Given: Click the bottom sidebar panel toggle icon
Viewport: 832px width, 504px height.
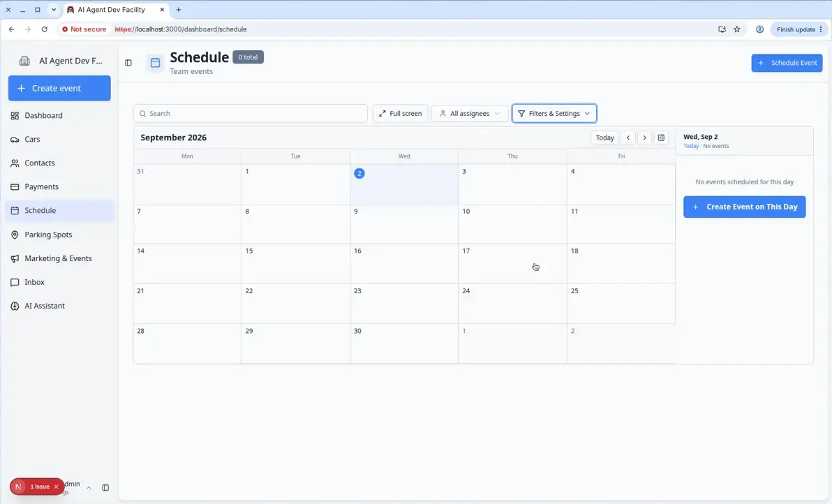Looking at the screenshot, I should [105, 487].
